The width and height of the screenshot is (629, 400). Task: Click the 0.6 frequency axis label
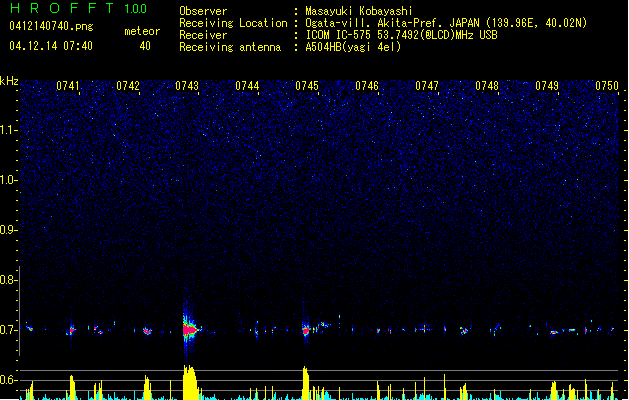(8, 380)
